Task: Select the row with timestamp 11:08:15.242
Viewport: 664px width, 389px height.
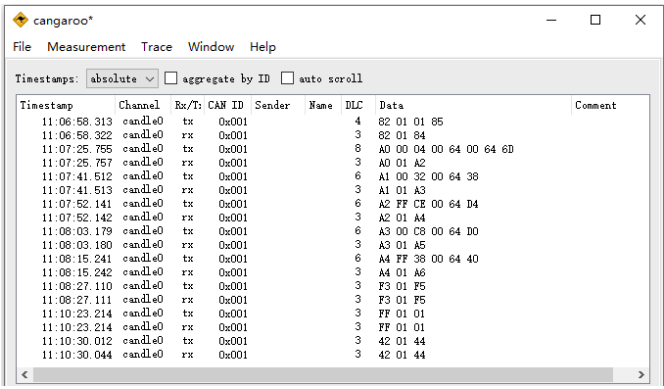Action: tap(333, 273)
